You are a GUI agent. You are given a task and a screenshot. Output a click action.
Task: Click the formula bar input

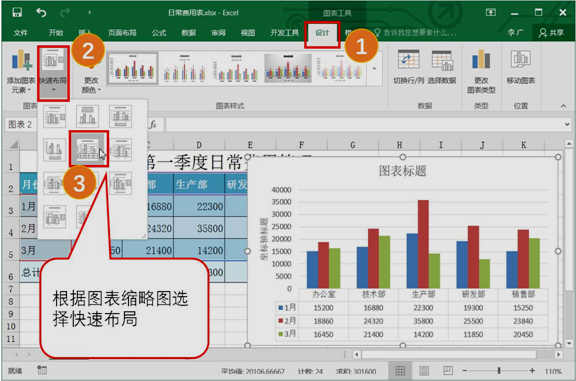[364, 125]
